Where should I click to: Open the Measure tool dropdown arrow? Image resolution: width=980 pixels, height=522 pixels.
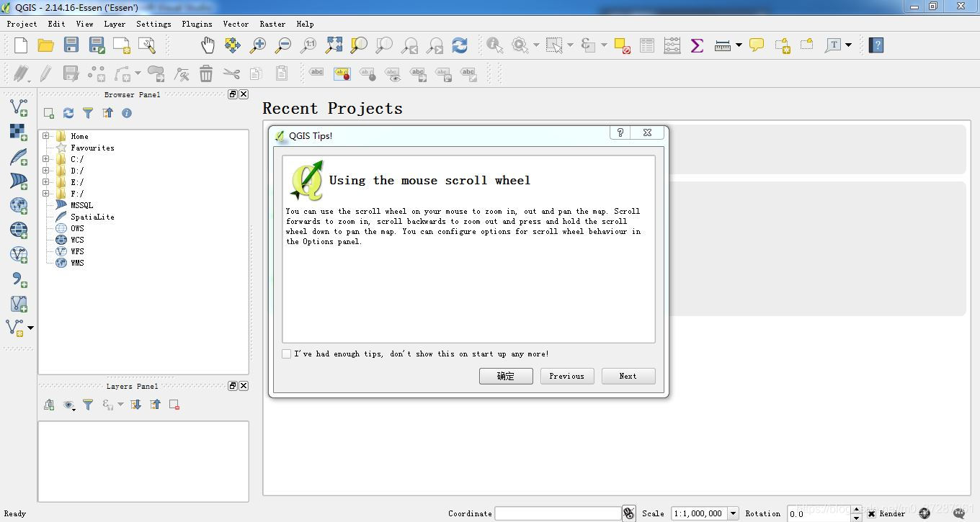coord(739,45)
